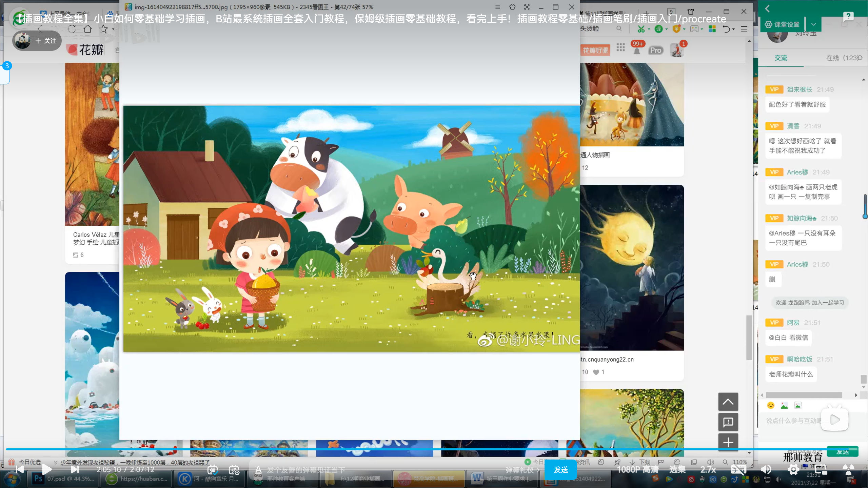Click the scroll-to-top arrow button
The height and width of the screenshot is (488, 868).
[728, 402]
